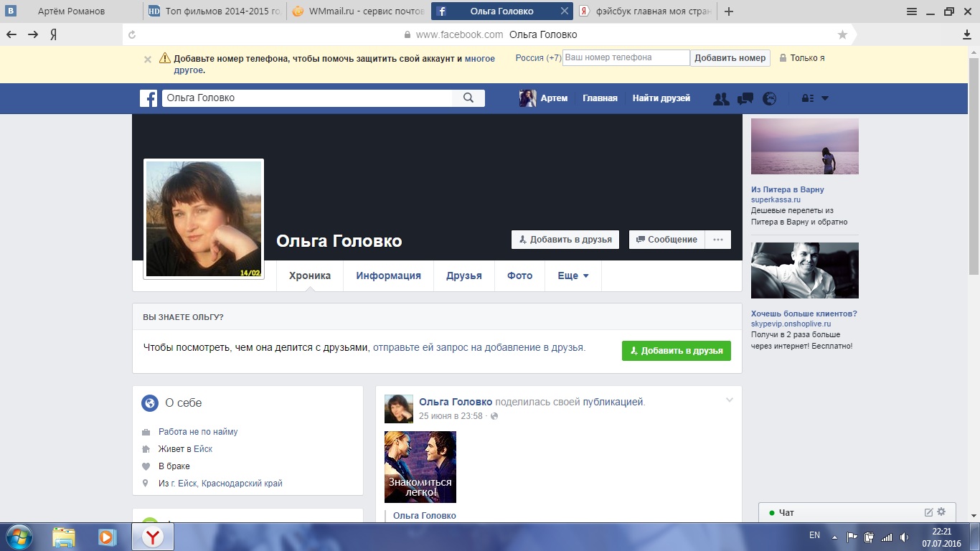Go back with the browser back arrow
This screenshot has width=980, height=551.
click(12, 34)
